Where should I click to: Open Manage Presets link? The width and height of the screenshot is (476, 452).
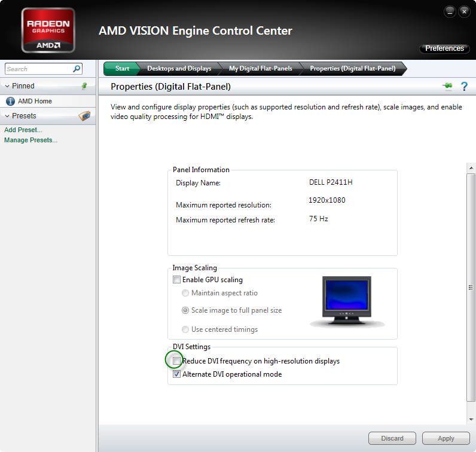pos(30,141)
